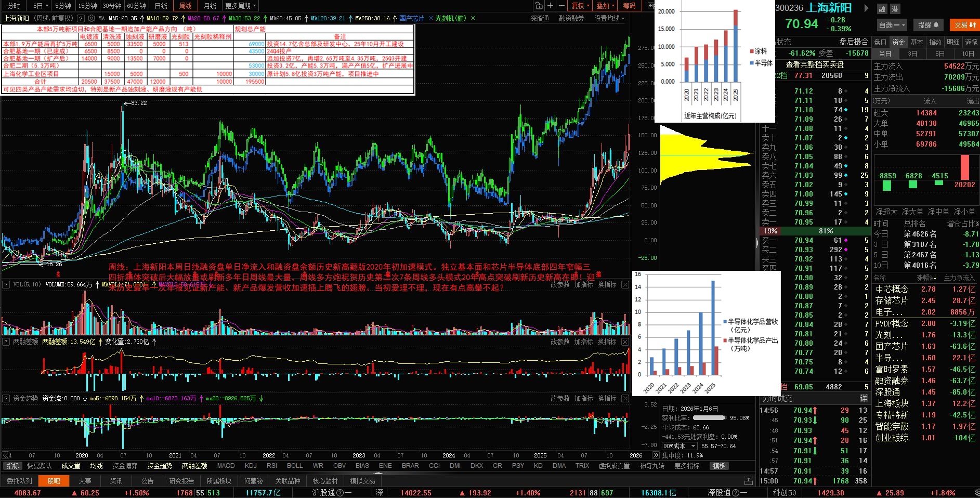The height and width of the screenshot is (498, 980).
Task: Open the 公告 bottom tab
Action: (x=147, y=481)
